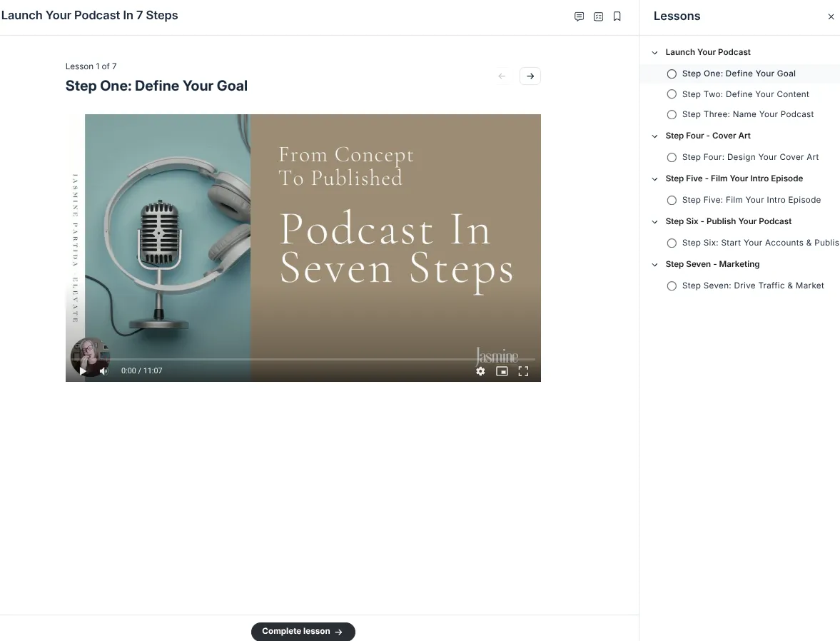Enable picture-in-picture mode
Screen dimensions: 840x641
502,371
